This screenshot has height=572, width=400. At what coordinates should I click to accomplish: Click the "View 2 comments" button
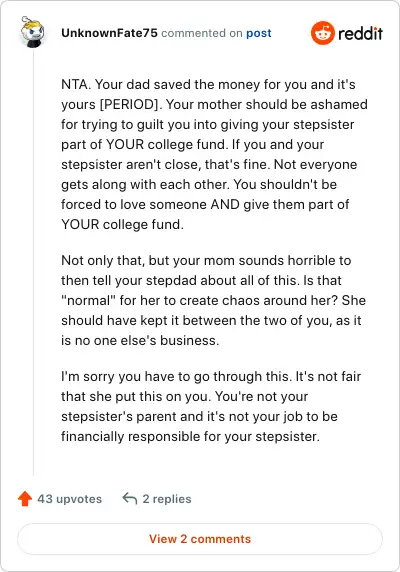(x=200, y=539)
